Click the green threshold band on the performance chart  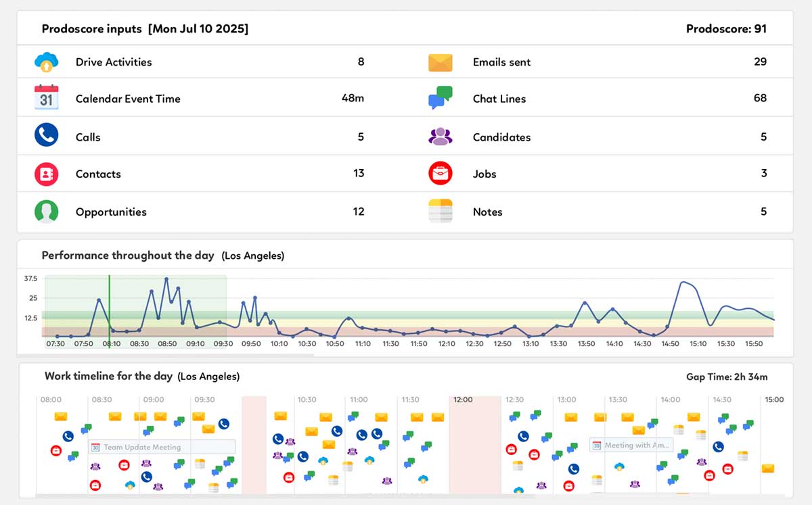[406, 315]
